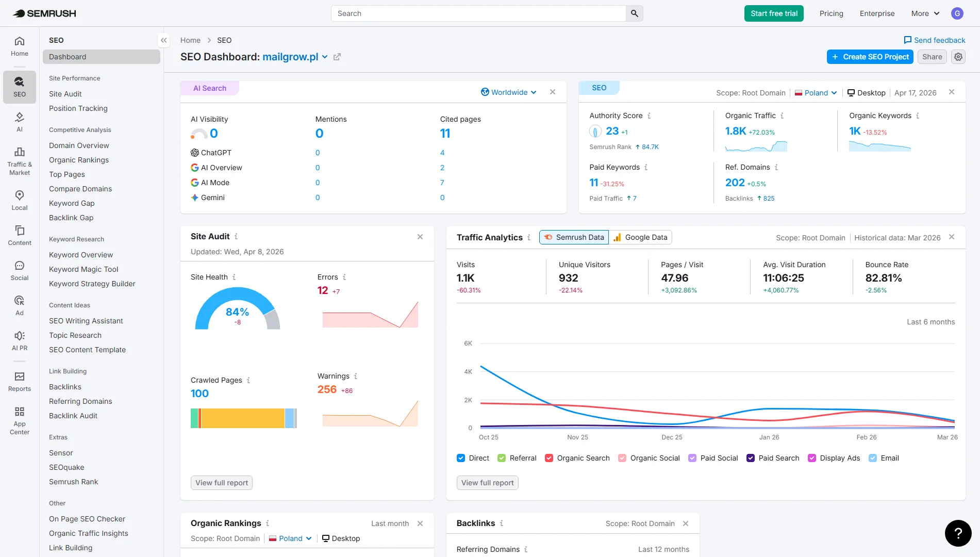The width and height of the screenshot is (980, 557).
Task: Click View full report in Site Audit
Action: pos(222,483)
